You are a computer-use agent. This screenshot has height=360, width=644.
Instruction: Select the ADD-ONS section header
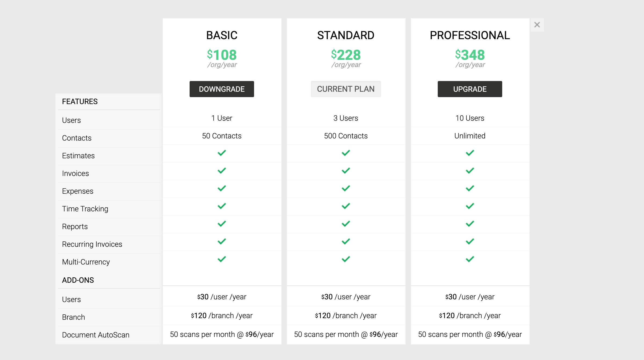tap(78, 280)
